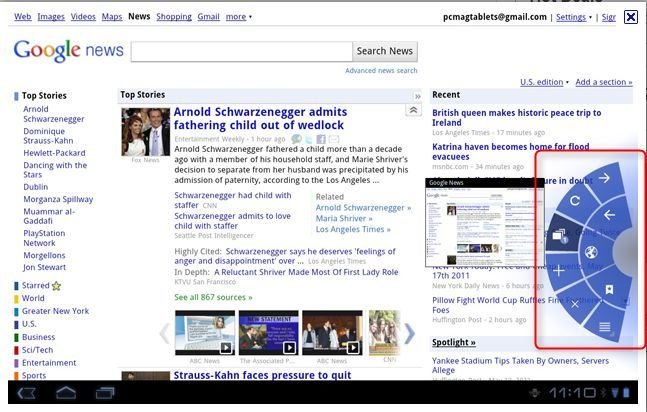Tap the recent apps button in system bar
Viewport: 647px width, 412px height.
coord(105,393)
